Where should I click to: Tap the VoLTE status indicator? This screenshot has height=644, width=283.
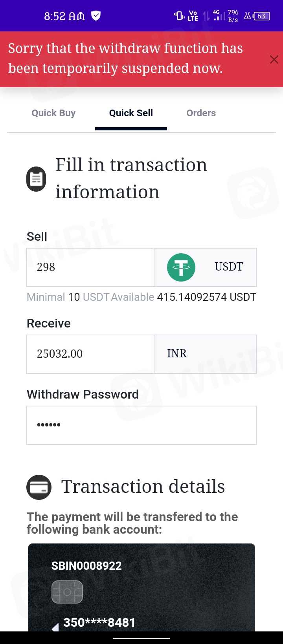point(193,16)
